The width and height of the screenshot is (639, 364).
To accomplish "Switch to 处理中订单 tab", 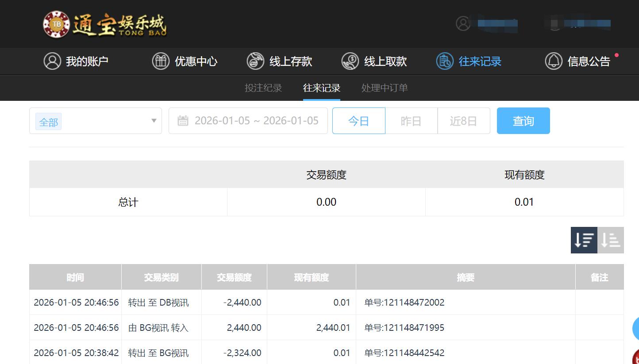I will coord(385,88).
